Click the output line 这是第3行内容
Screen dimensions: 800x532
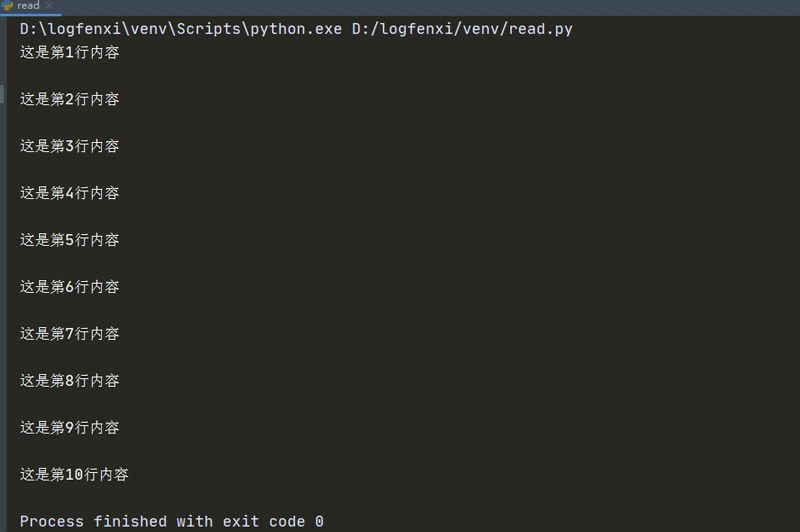click(x=69, y=146)
